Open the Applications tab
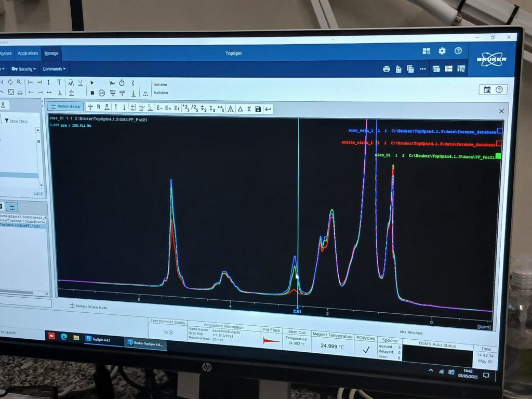Image resolution: width=532 pixels, height=399 pixels. click(x=28, y=54)
